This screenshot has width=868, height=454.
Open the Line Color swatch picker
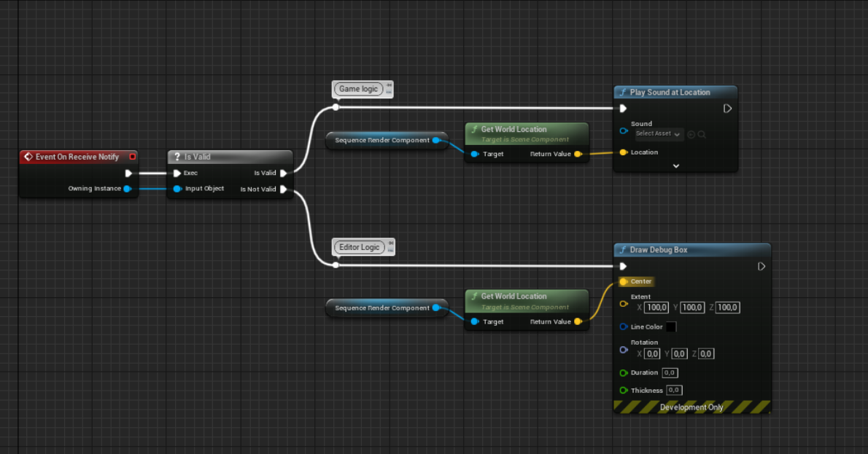[670, 327]
